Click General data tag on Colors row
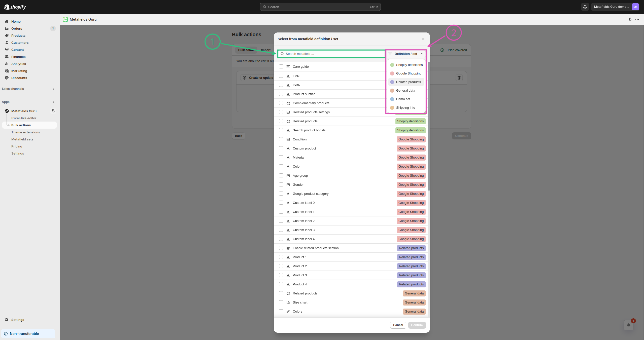644x340 pixels. (x=414, y=312)
